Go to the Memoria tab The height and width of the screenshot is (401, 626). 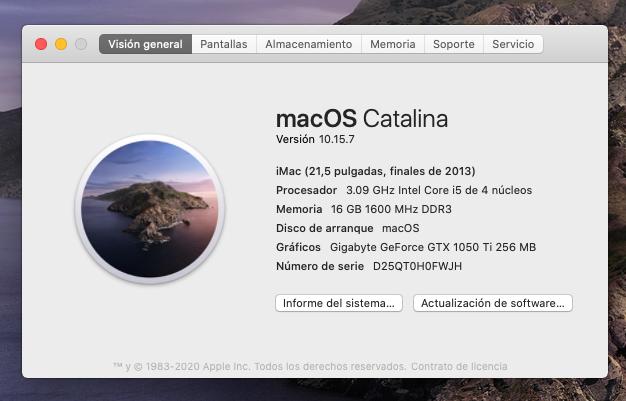point(393,44)
